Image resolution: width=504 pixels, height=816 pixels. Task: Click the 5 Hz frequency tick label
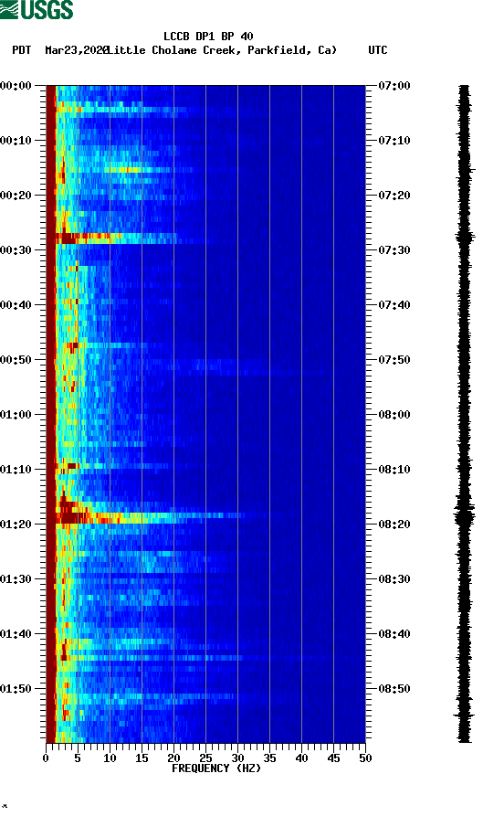click(78, 758)
